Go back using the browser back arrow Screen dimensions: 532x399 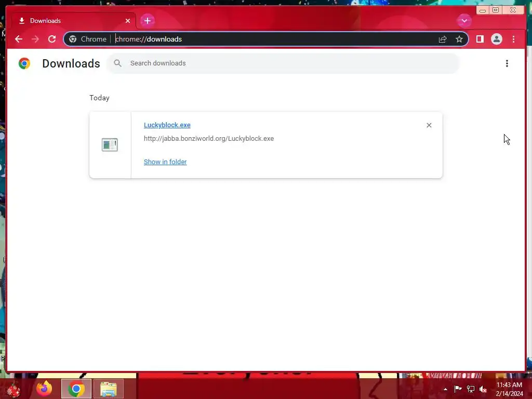point(19,39)
